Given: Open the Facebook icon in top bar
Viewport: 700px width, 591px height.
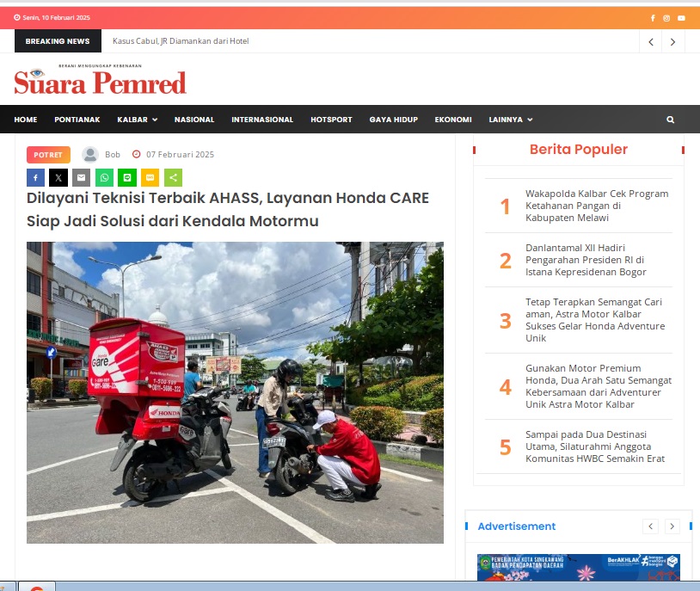Looking at the screenshot, I should pos(653,18).
